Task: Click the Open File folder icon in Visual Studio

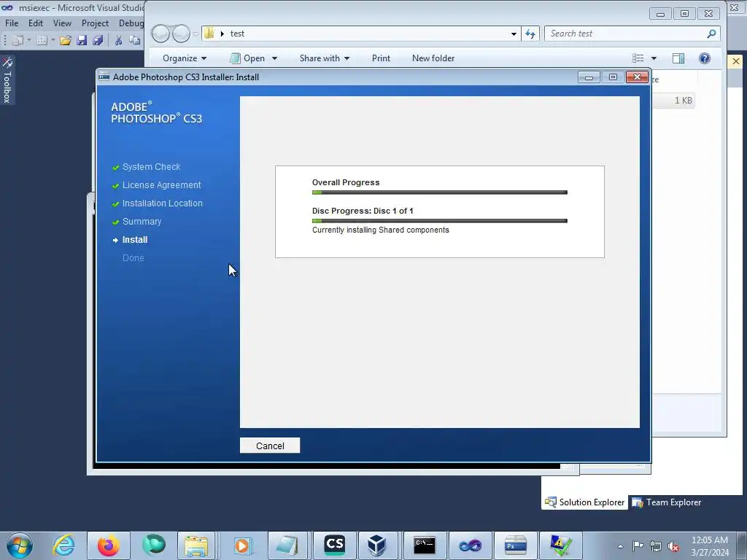Action: click(x=66, y=41)
